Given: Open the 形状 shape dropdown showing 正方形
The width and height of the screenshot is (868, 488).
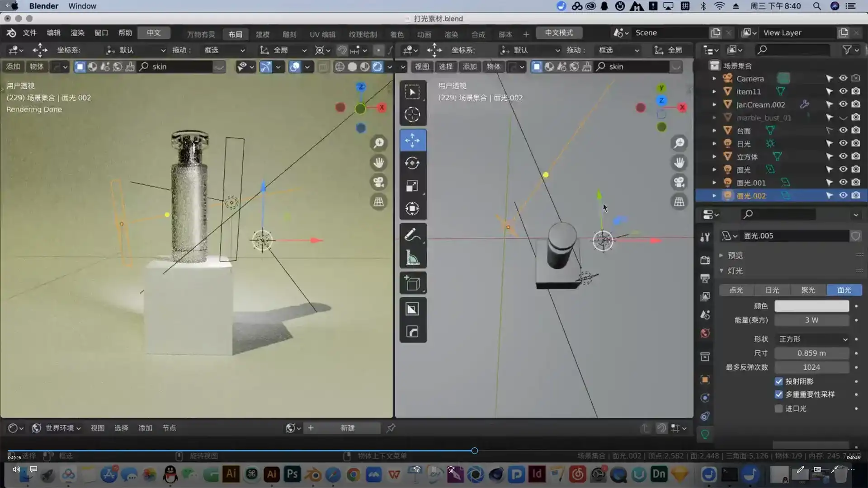Looking at the screenshot, I should pos(811,339).
